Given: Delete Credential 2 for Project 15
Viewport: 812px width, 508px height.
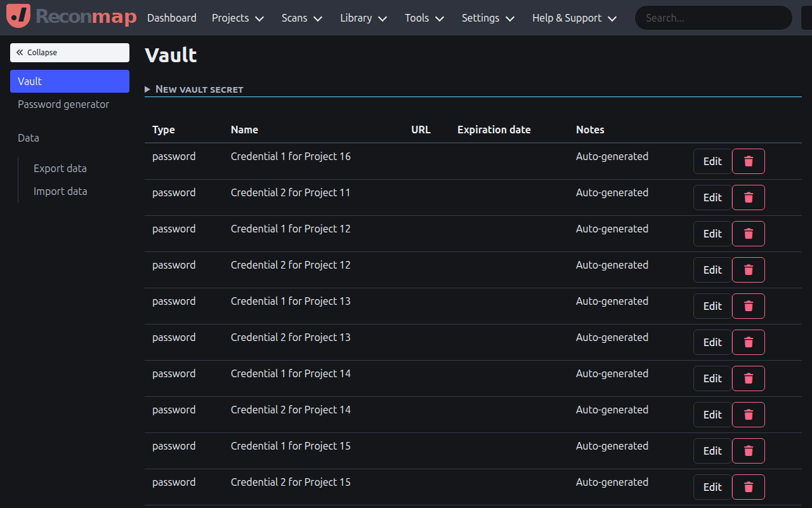Looking at the screenshot, I should pyautogui.click(x=748, y=486).
